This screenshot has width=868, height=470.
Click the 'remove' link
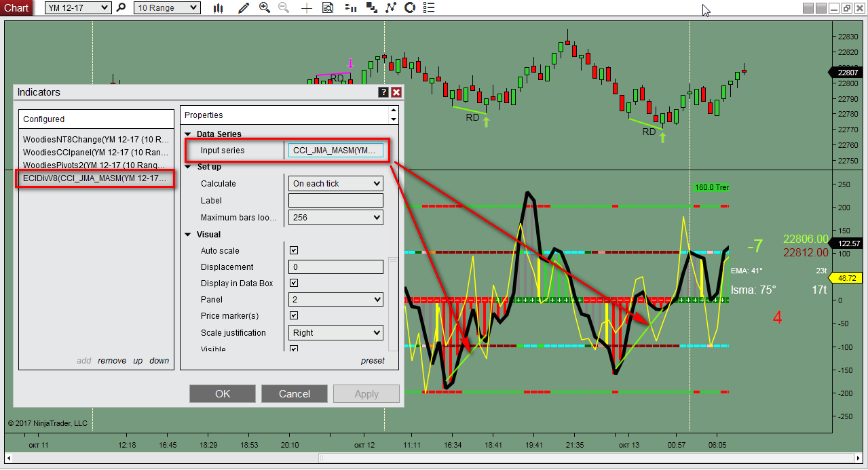click(112, 361)
